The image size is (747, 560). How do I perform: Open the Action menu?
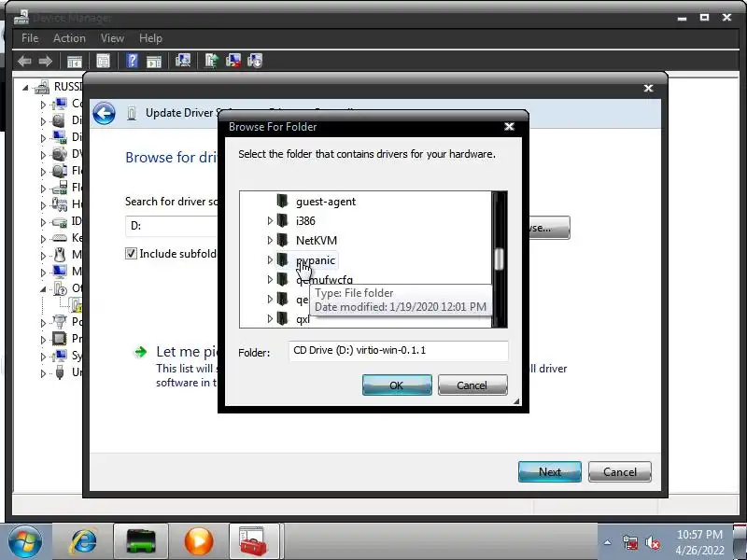69,38
